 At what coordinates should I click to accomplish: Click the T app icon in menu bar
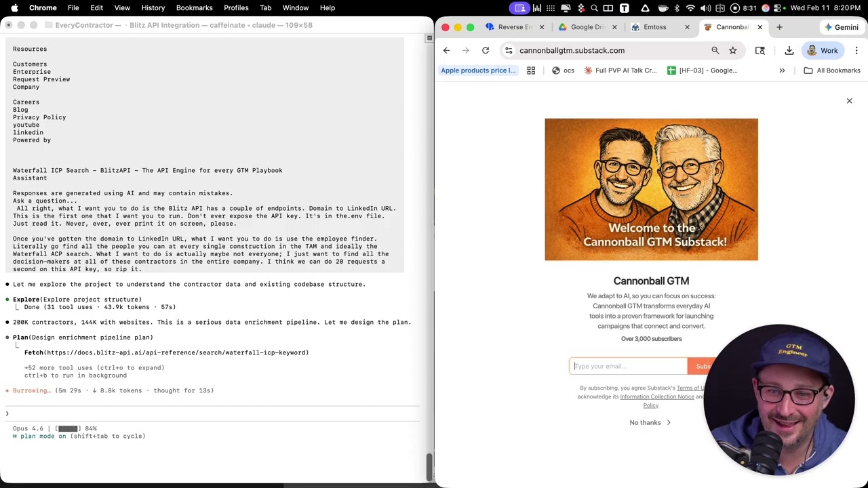point(624,8)
